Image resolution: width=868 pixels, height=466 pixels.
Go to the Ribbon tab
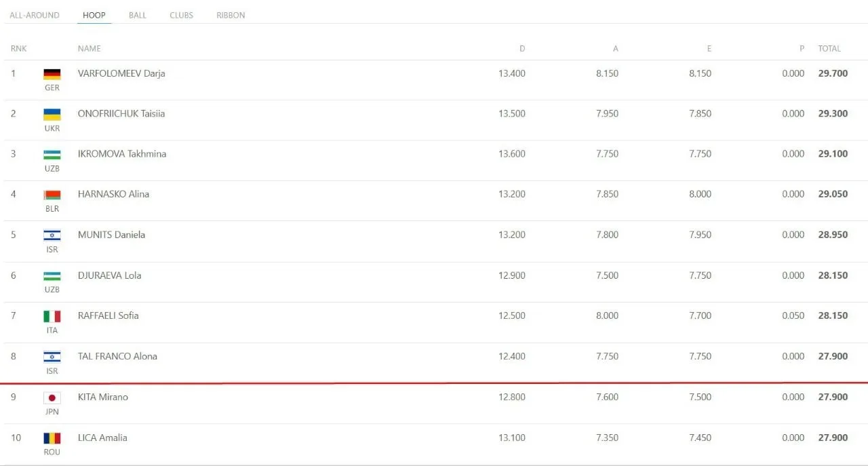(231, 15)
